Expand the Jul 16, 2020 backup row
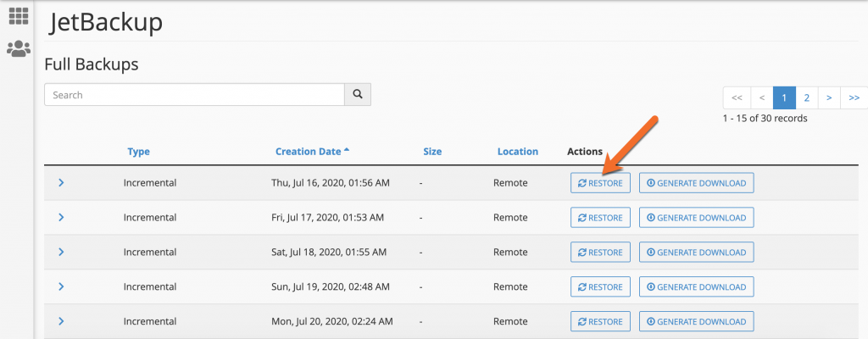This screenshot has height=339, width=868. tap(61, 183)
